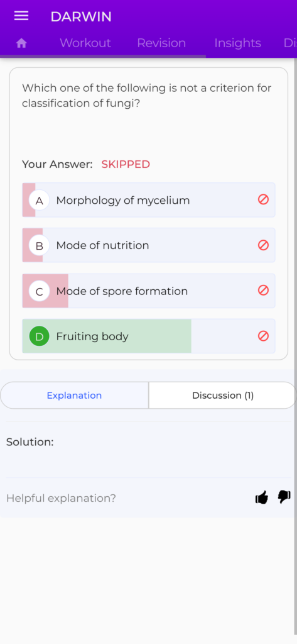Click the report icon beside Fruiting body
Viewport: 297px width, 644px height.
[263, 336]
